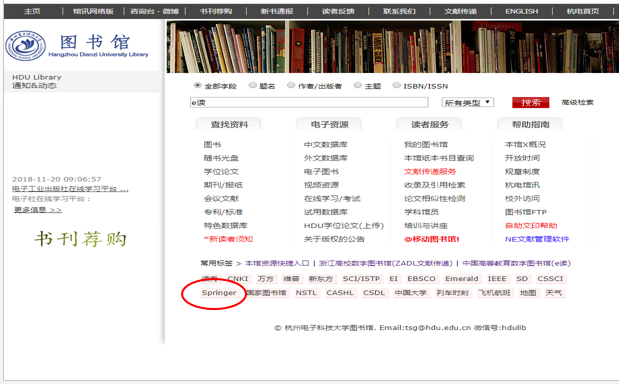The height and width of the screenshot is (384, 619).
Task: Open 联系我们 in top navigation
Action: (399, 11)
